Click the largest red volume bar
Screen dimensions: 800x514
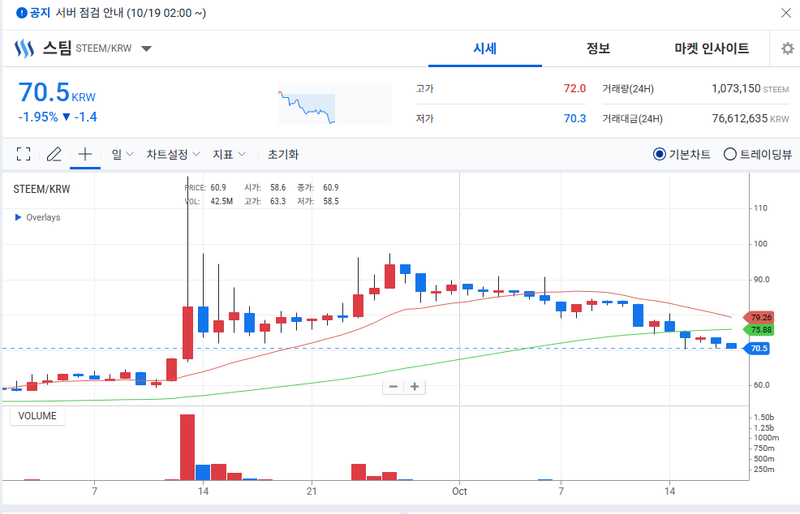click(187, 447)
